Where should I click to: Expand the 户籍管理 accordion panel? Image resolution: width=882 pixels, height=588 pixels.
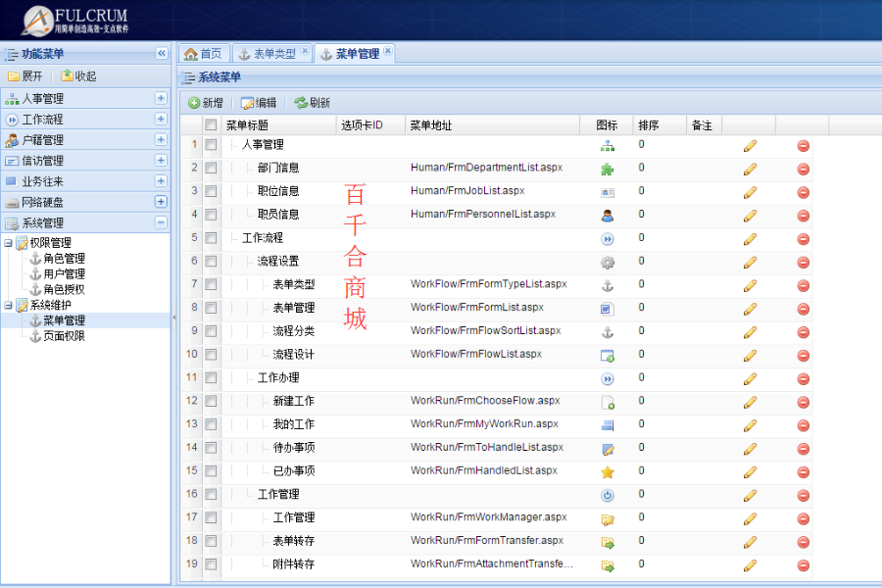pos(161,139)
